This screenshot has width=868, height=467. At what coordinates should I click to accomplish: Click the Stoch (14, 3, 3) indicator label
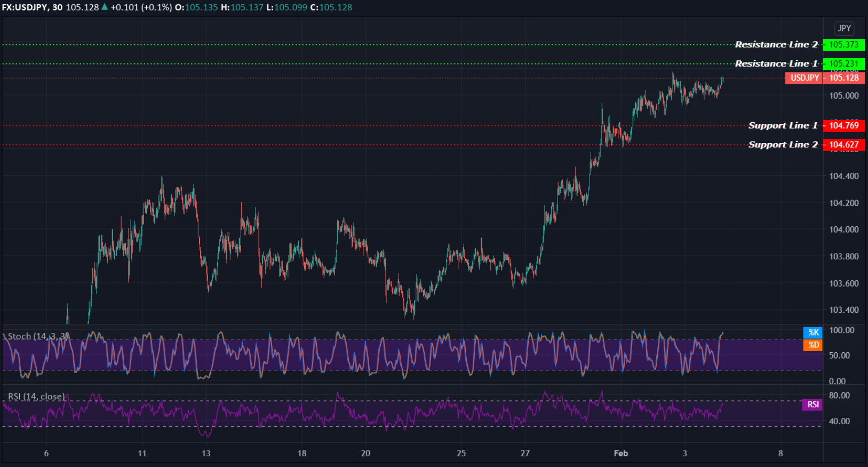tap(38, 336)
